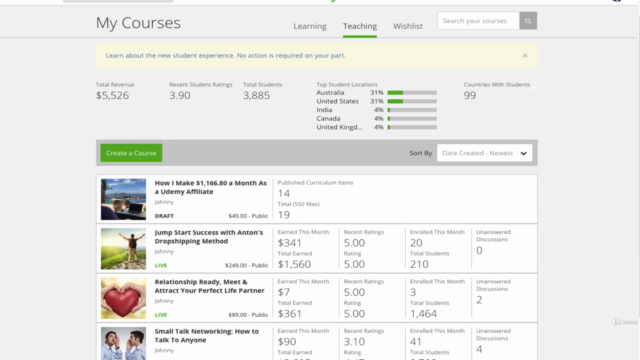Click LIVE status on Relationship Ready course
This screenshot has width=640, height=360.
point(161,315)
